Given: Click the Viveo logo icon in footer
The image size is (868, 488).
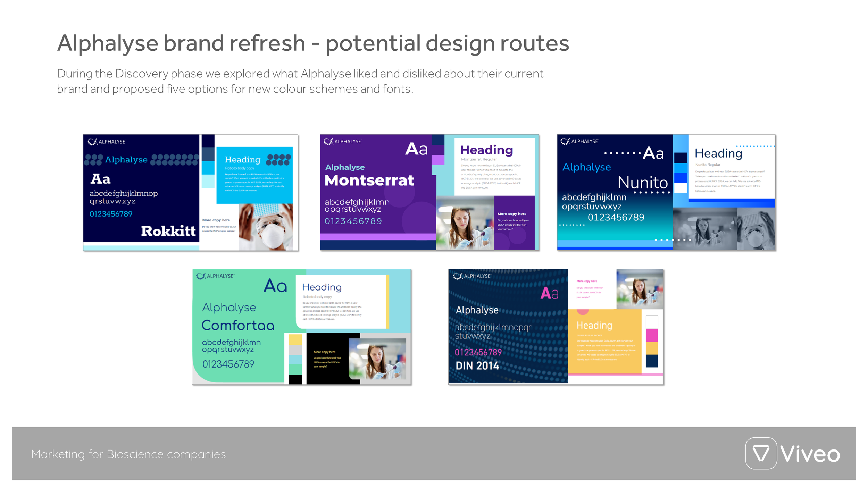Looking at the screenshot, I should [x=761, y=453].
